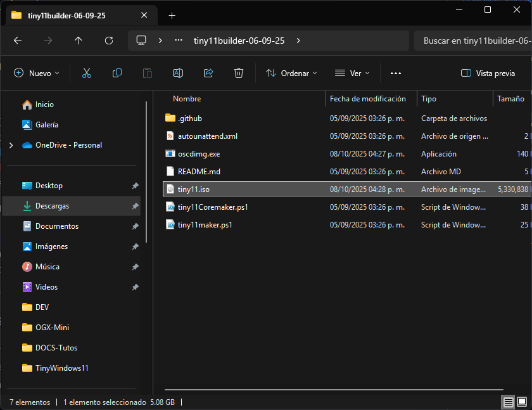Open the Descargas folder in sidebar
The image size is (532, 410).
52,206
